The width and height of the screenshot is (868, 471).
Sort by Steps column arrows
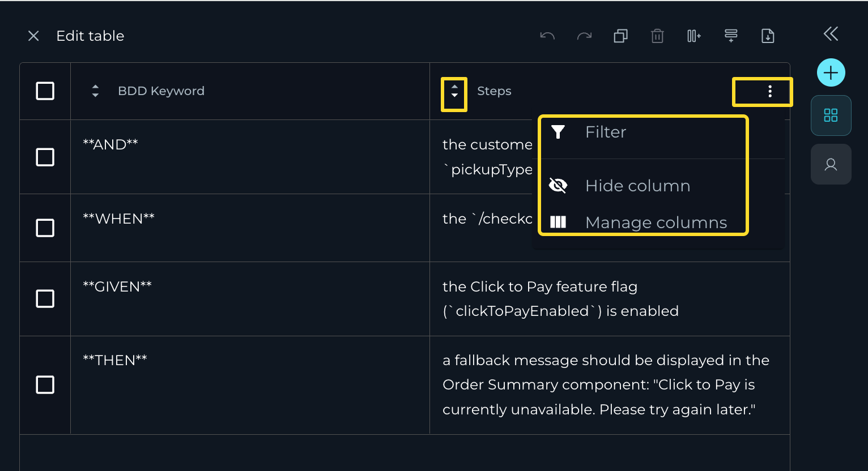coord(454,91)
